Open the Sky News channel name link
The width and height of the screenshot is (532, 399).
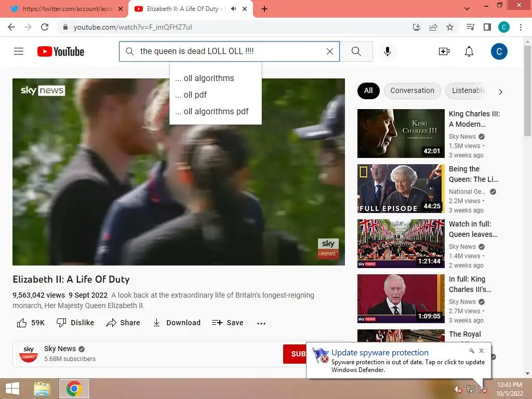[x=60, y=349]
